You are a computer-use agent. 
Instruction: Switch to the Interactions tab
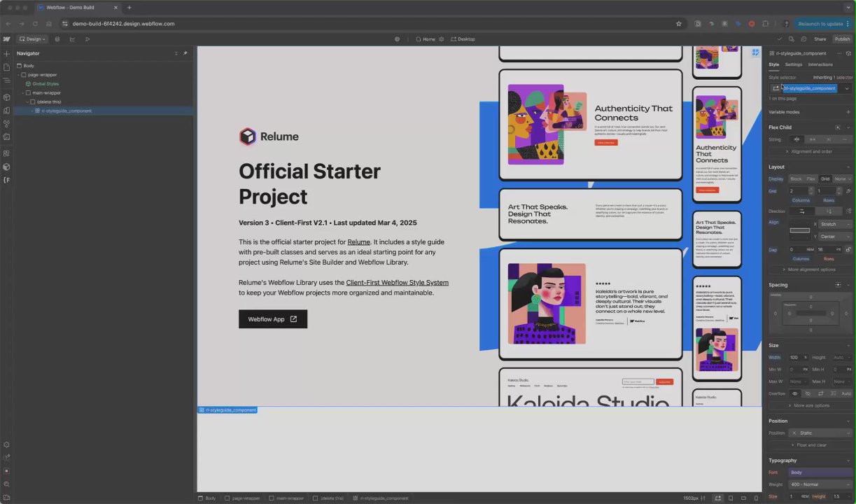(x=820, y=64)
